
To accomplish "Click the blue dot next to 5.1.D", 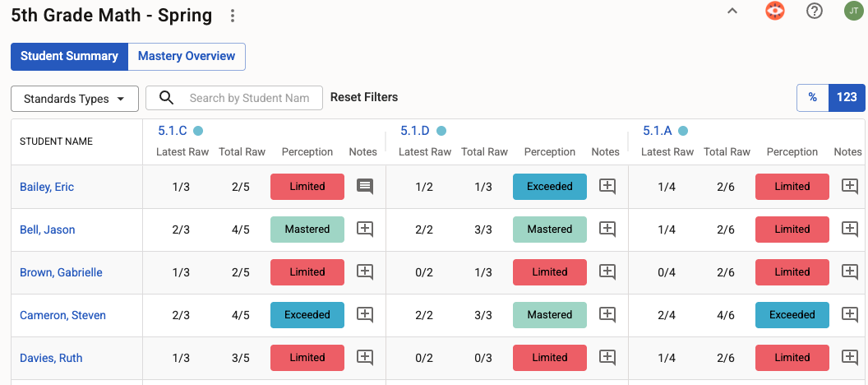I will point(441,132).
